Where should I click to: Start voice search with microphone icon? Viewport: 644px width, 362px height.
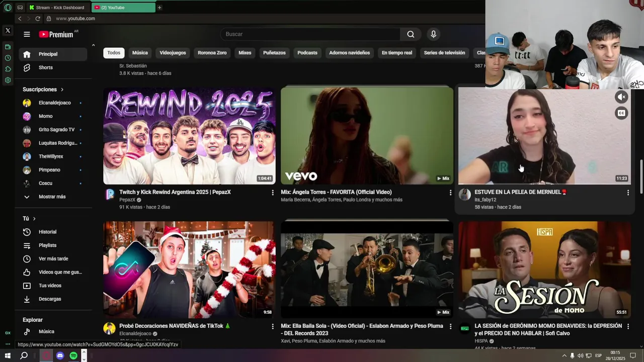pos(433,34)
